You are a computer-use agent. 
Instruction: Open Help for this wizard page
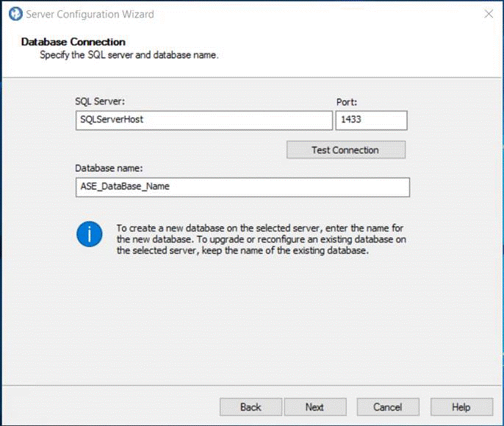tap(461, 407)
